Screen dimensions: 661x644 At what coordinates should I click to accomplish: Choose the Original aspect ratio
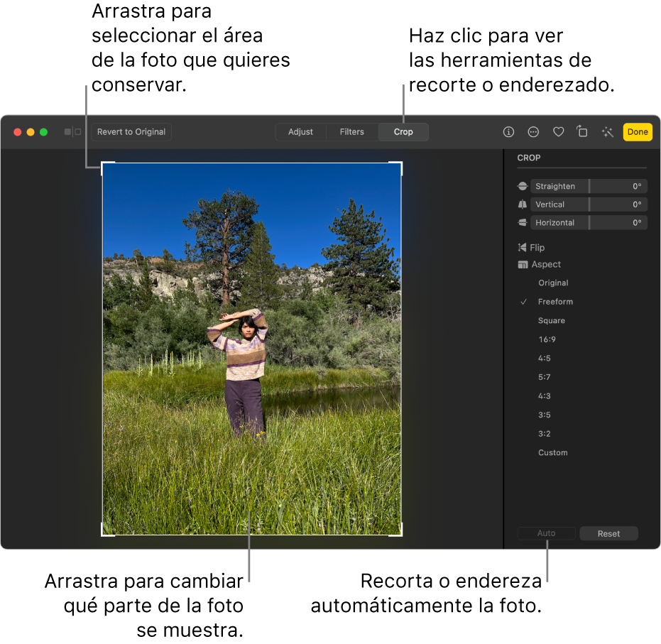pyautogui.click(x=553, y=283)
